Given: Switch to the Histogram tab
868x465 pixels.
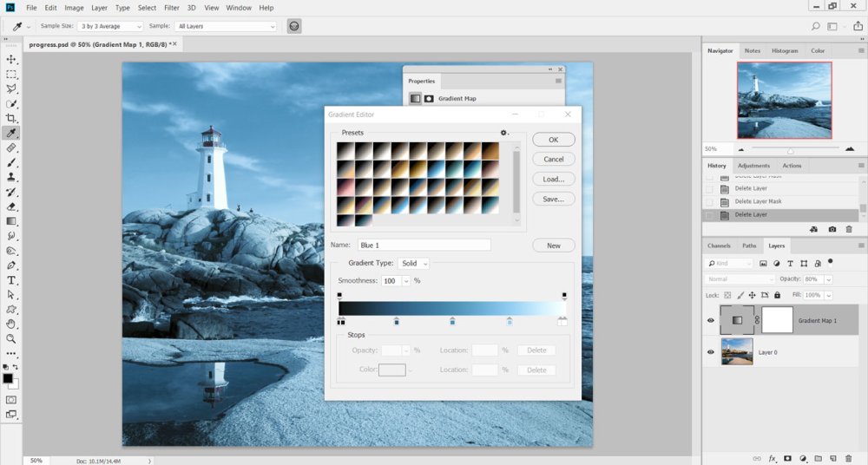Looking at the screenshot, I should click(785, 50).
